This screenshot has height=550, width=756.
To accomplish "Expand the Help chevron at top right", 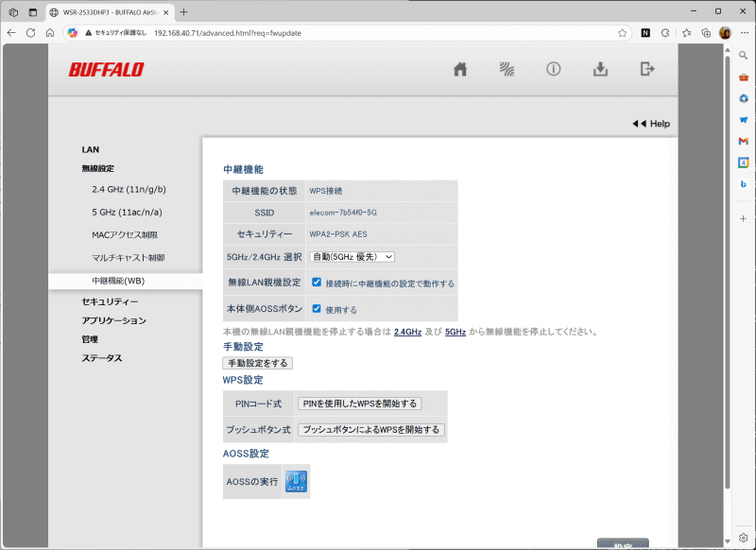I will pyautogui.click(x=639, y=123).
